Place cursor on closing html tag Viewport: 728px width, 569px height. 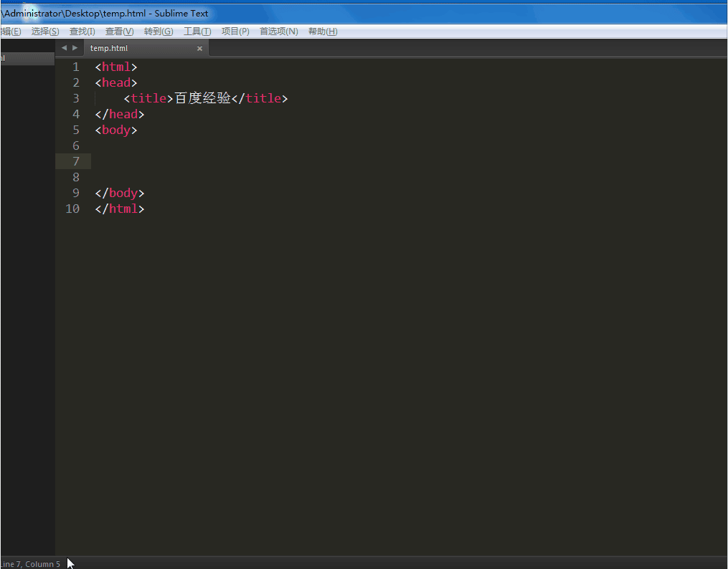click(x=120, y=209)
